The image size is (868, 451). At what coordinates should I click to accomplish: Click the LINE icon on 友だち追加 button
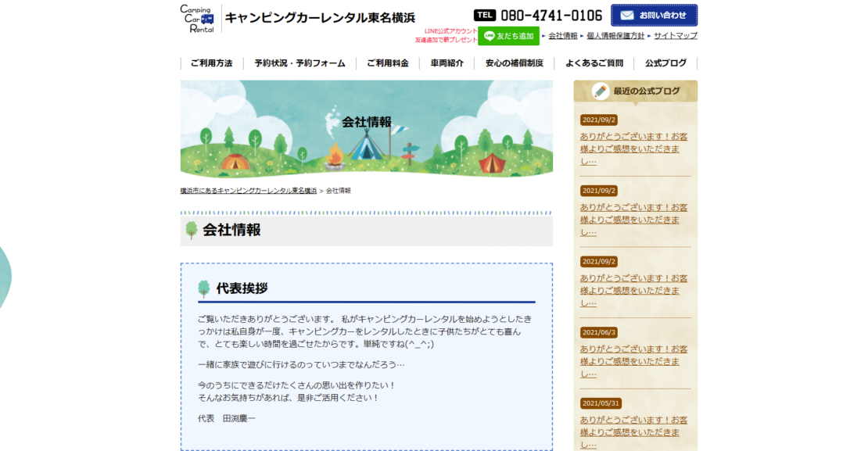489,36
